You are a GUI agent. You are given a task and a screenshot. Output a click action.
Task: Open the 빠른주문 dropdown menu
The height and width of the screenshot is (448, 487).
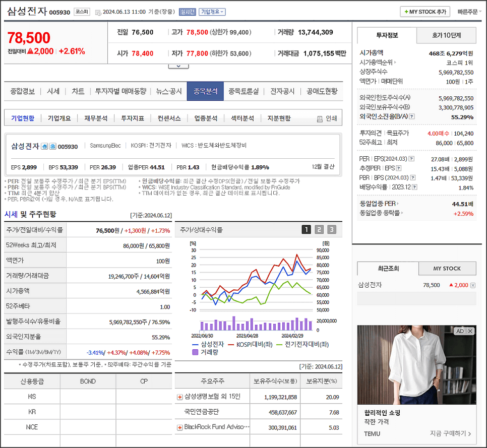[x=469, y=11]
